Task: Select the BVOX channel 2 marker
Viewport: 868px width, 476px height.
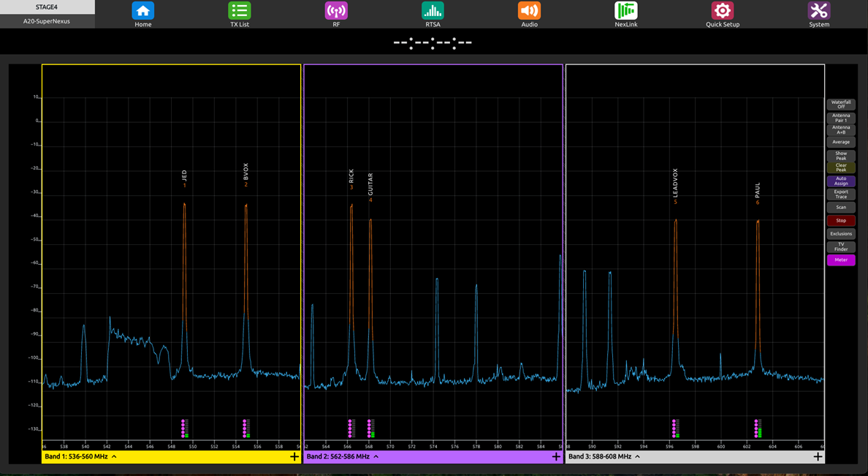Action: tap(245, 175)
